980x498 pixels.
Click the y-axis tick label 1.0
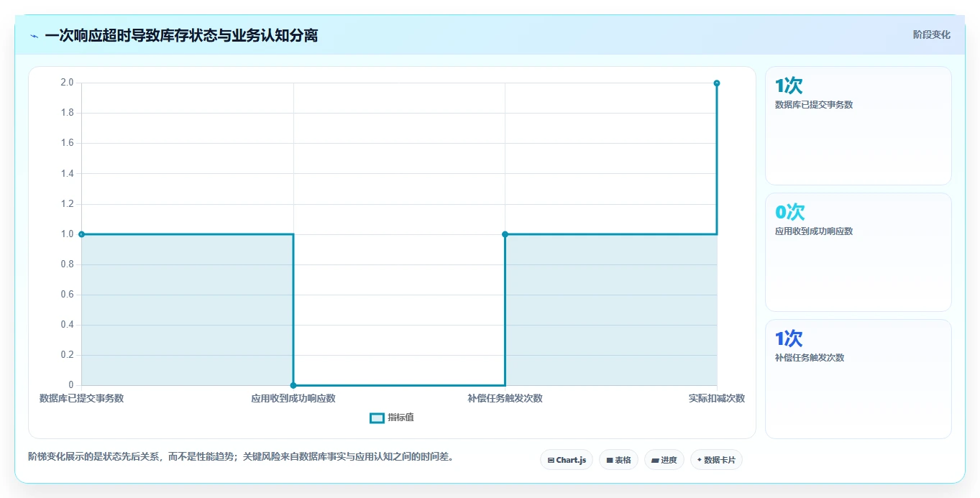68,234
